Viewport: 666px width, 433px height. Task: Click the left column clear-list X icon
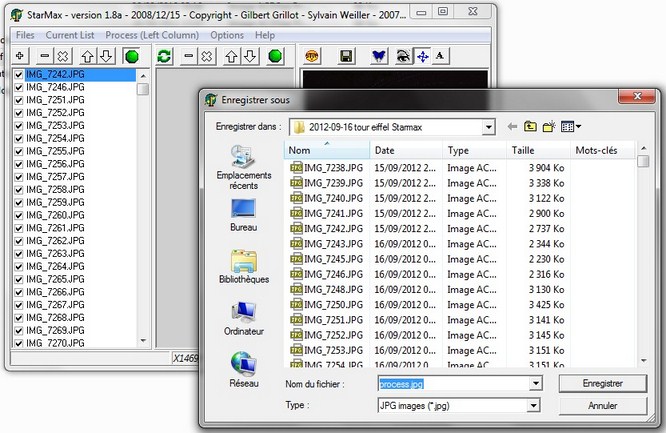[x=63, y=56]
